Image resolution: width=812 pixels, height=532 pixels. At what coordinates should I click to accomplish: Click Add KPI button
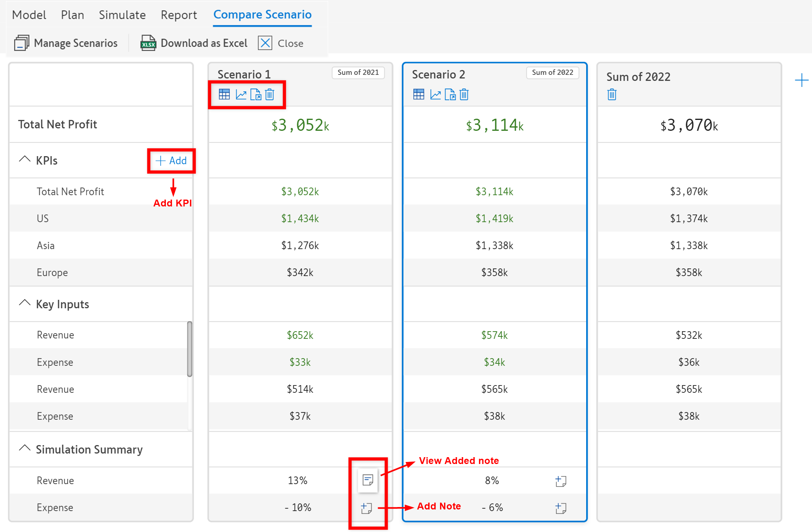(171, 161)
